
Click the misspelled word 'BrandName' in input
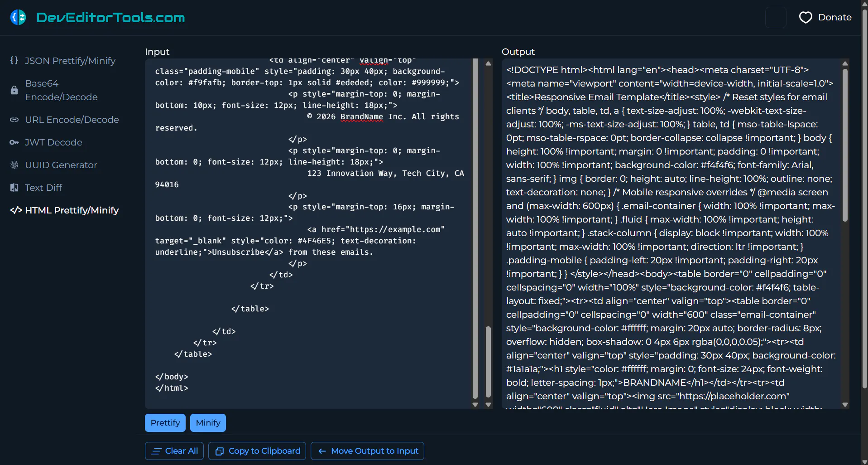[361, 116]
